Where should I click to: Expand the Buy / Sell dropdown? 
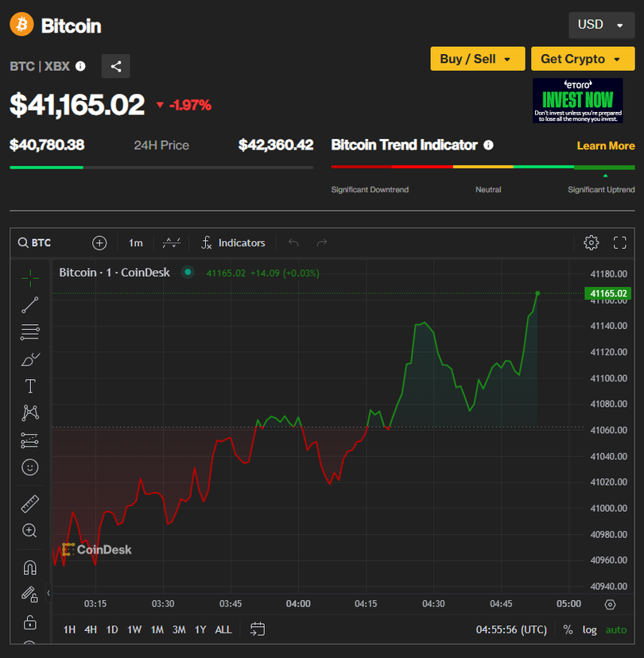click(x=477, y=59)
